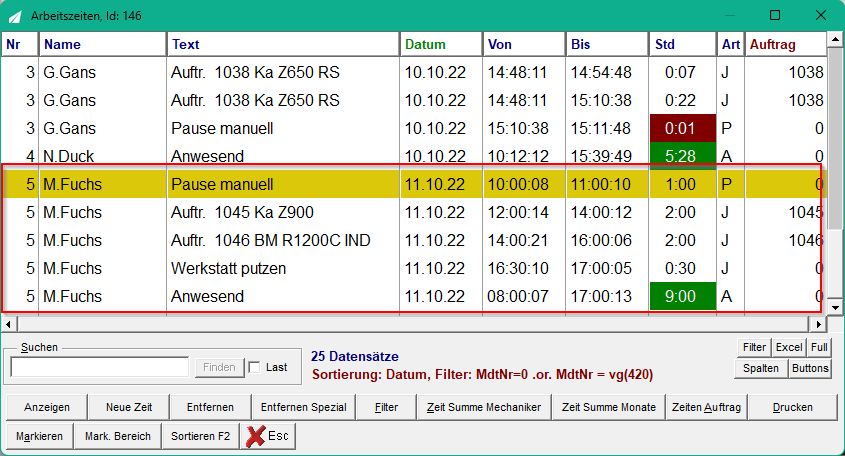Select N.Duck Anwesend row
845x456 pixels.
click(414, 156)
